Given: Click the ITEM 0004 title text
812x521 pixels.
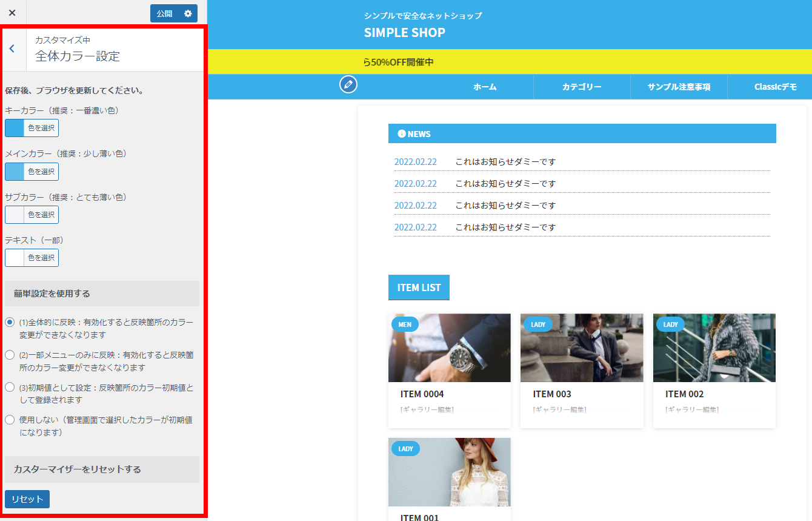Looking at the screenshot, I should [422, 394].
